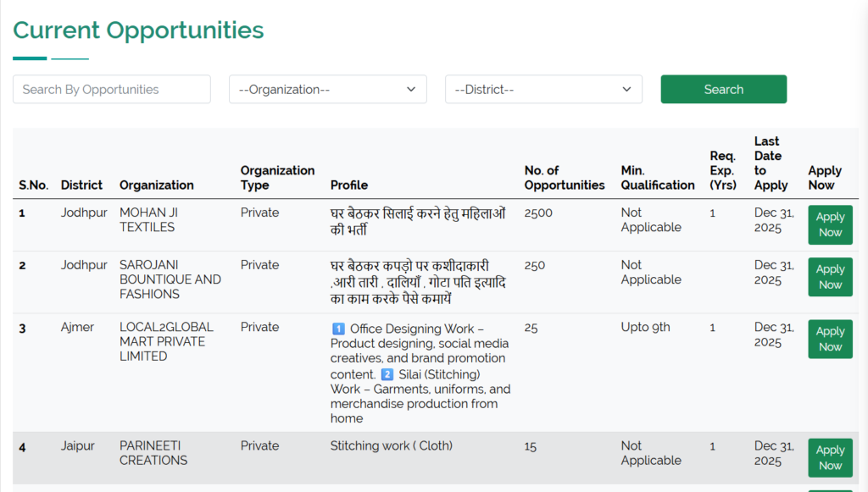Click the Current Opportunities heading
This screenshot has width=868, height=492.
pyautogui.click(x=138, y=30)
